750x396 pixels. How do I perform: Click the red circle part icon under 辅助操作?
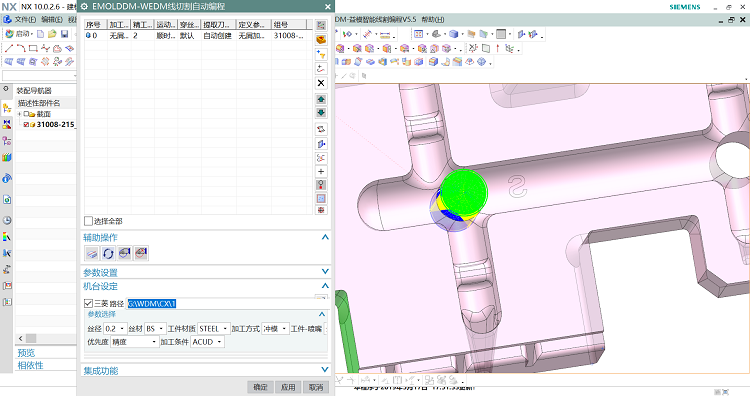pos(141,253)
